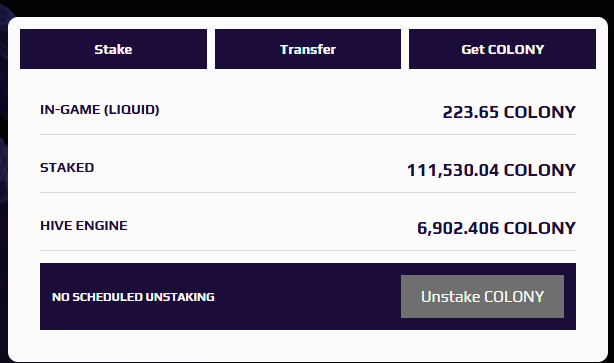Viewport: 614px width, 363px height.
Task: Click the Get COLONY button
Action: pyautogui.click(x=502, y=49)
